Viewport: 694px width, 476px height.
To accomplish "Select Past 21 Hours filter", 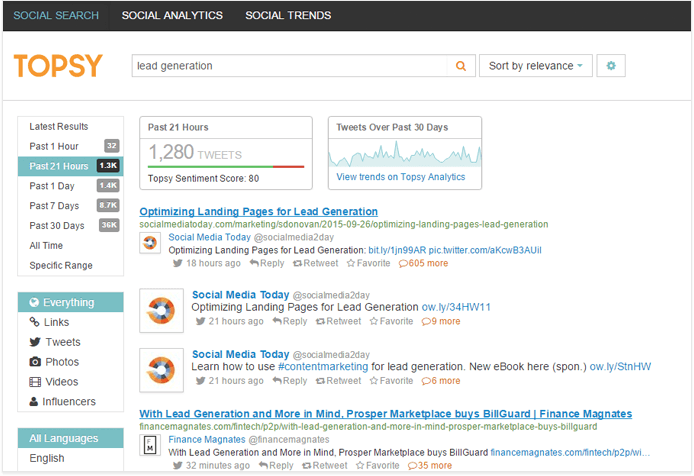I will click(71, 166).
